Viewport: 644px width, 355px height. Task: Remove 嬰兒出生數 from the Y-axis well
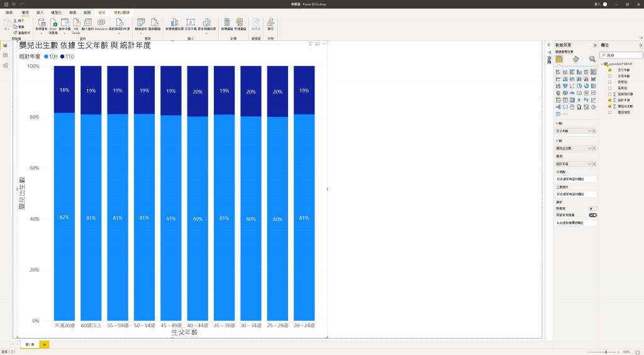[x=594, y=149]
